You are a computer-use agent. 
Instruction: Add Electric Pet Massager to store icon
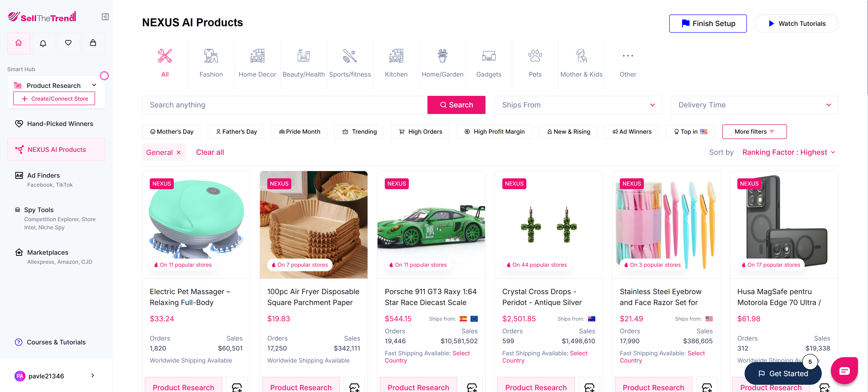click(237, 387)
